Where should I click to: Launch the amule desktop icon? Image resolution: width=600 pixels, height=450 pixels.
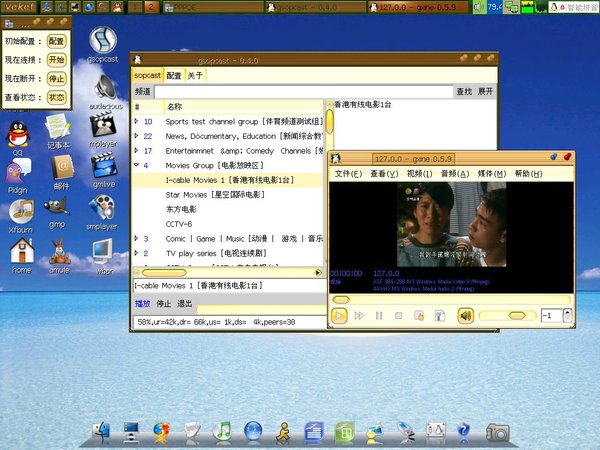pyautogui.click(x=58, y=252)
